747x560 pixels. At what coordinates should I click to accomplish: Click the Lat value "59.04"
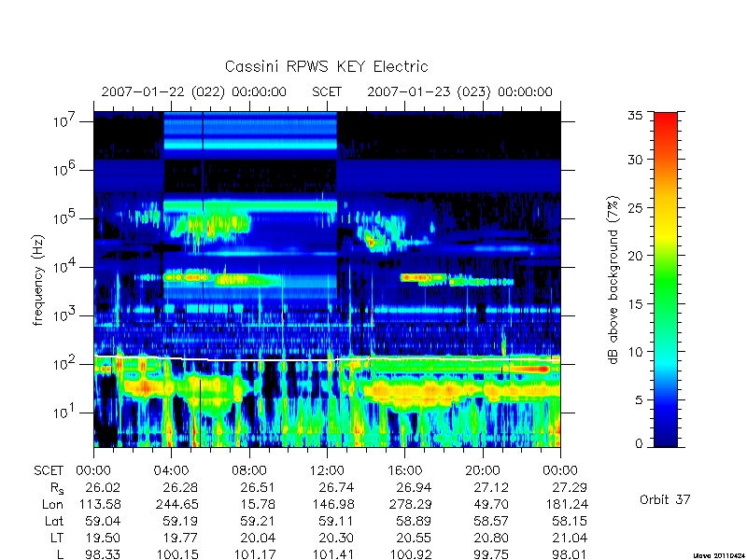pyautogui.click(x=103, y=522)
